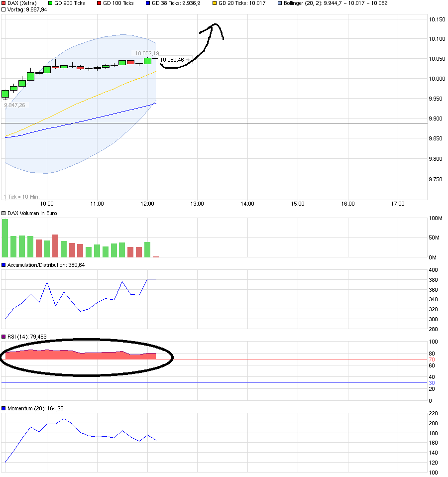
Task: Click the 17:00 time axis label
Action: coord(398,204)
